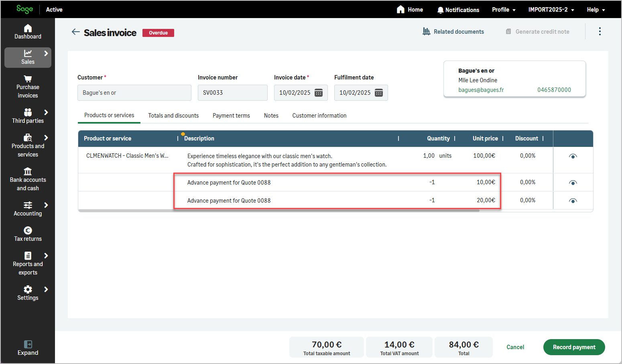View 10,00€ advance payment line eye icon
The width and height of the screenshot is (622, 364).
click(x=573, y=183)
